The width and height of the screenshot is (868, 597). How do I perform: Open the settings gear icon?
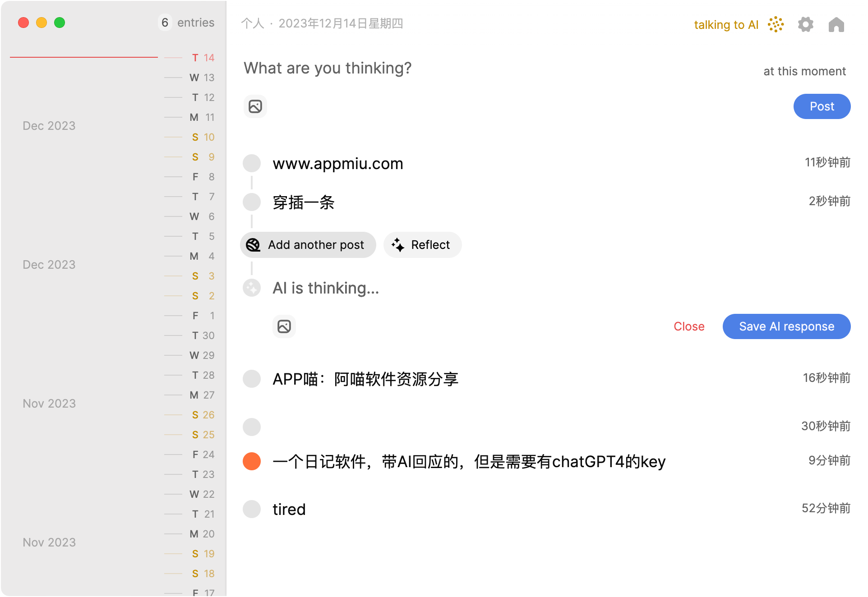[x=805, y=24]
